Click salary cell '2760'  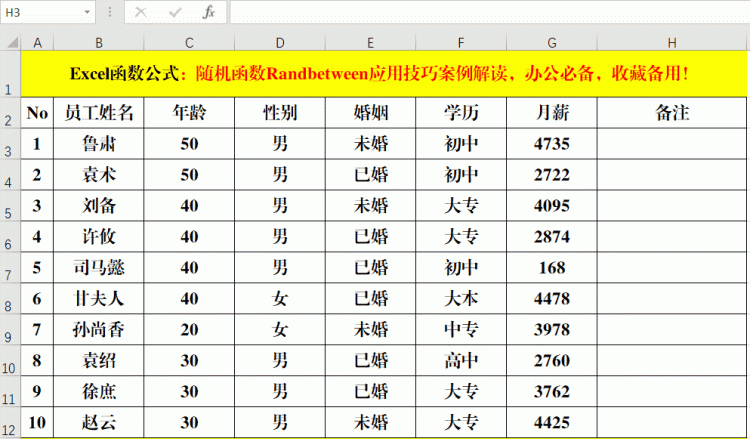click(552, 360)
